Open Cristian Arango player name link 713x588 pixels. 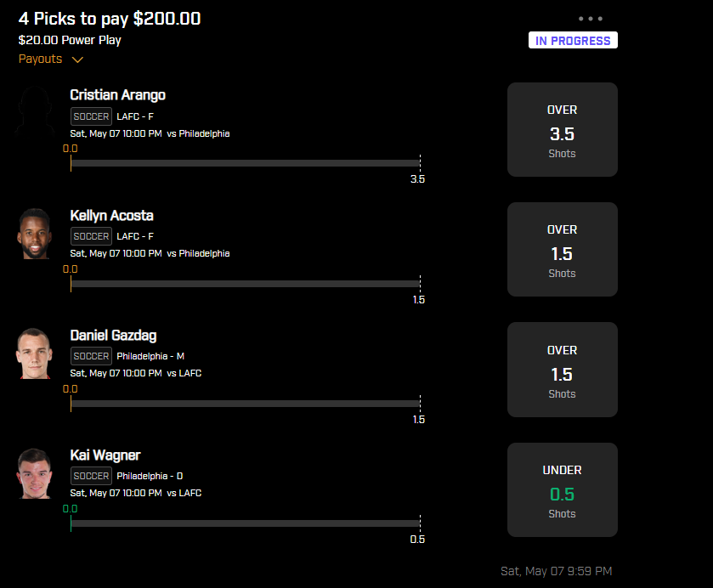tap(118, 95)
